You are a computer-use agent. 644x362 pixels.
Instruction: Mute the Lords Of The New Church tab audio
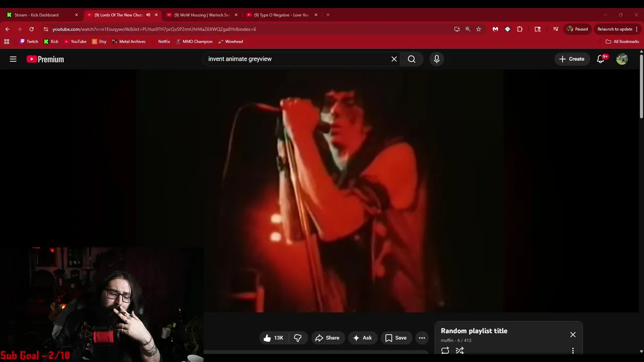[x=148, y=15]
